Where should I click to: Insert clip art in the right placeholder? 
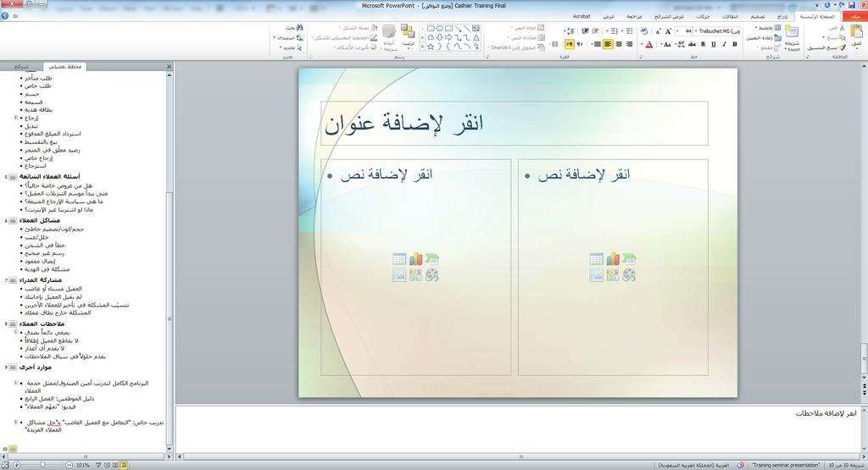[x=613, y=275]
